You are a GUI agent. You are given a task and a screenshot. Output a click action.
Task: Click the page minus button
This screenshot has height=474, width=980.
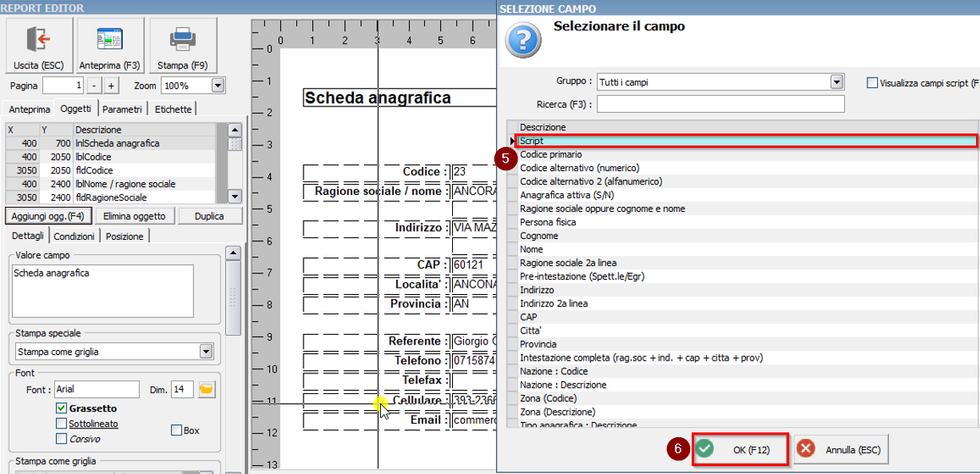point(94,86)
